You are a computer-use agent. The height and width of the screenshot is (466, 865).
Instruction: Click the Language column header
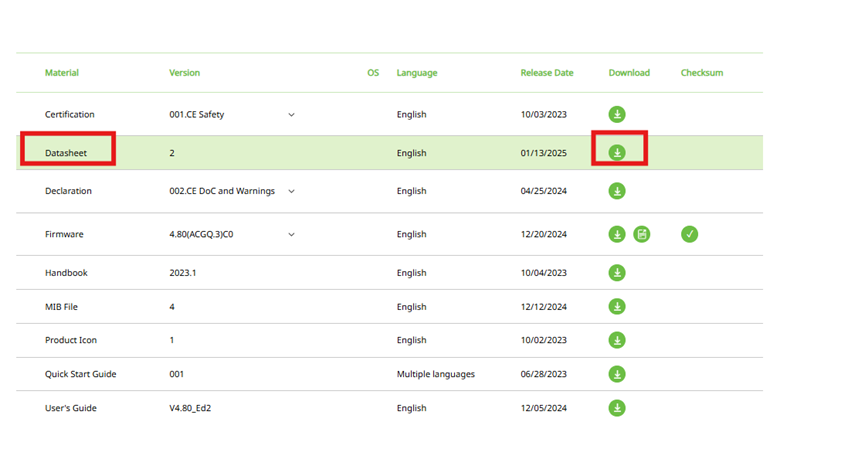(417, 73)
